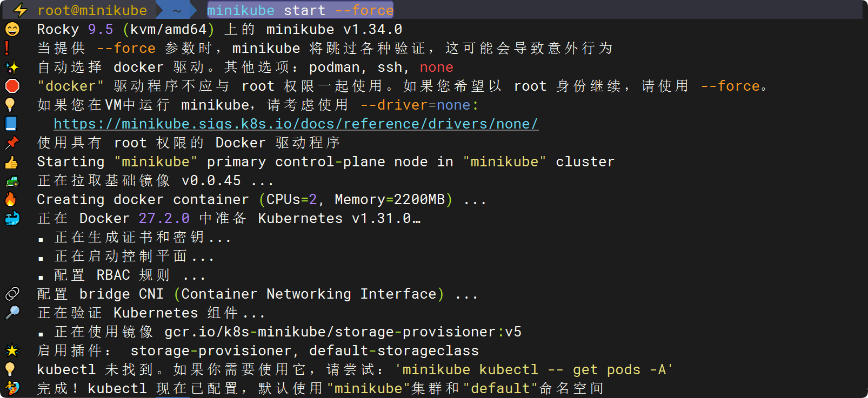Click the 'minikube kubectl -- get pods -A' command text
The height and width of the screenshot is (398, 868).
533,369
